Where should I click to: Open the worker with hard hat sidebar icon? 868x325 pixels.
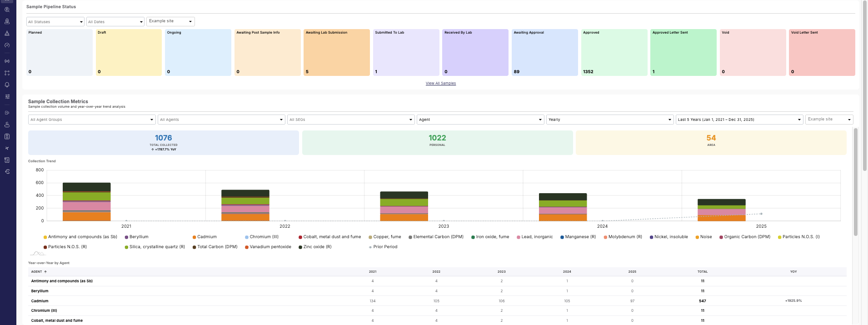point(7,21)
